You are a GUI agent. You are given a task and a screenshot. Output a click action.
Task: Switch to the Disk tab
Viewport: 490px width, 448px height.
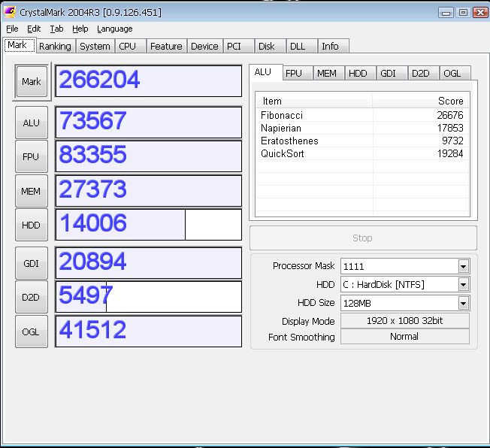(270, 47)
